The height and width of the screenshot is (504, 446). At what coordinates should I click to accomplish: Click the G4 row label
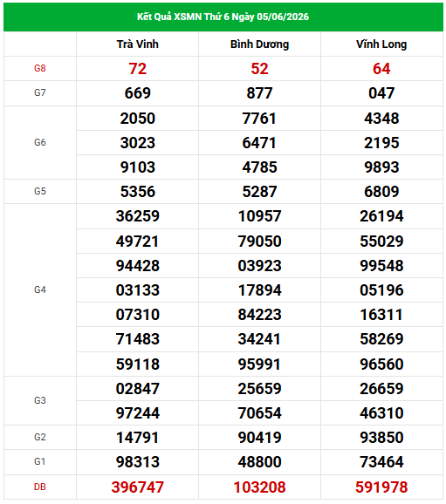point(40,289)
